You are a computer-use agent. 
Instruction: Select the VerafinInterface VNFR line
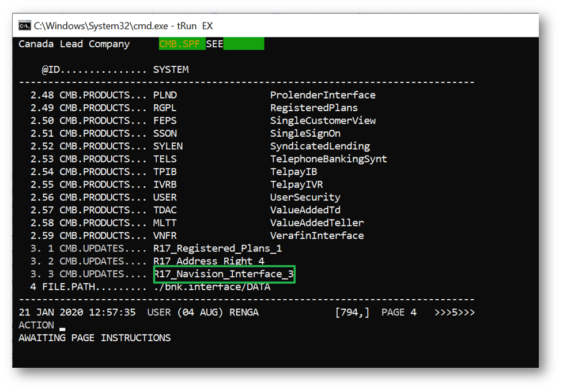tap(317, 236)
